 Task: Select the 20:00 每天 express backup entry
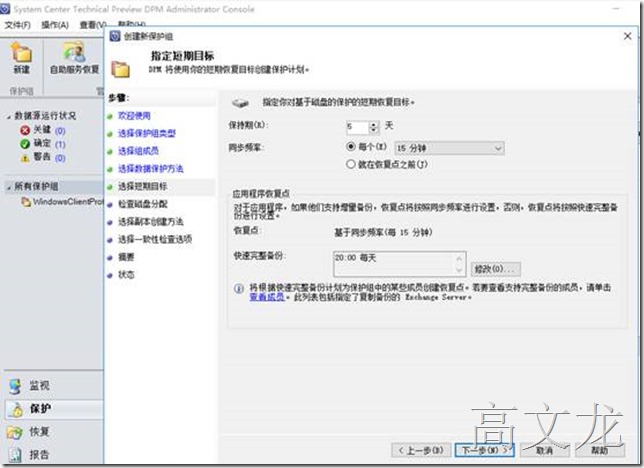pos(355,258)
